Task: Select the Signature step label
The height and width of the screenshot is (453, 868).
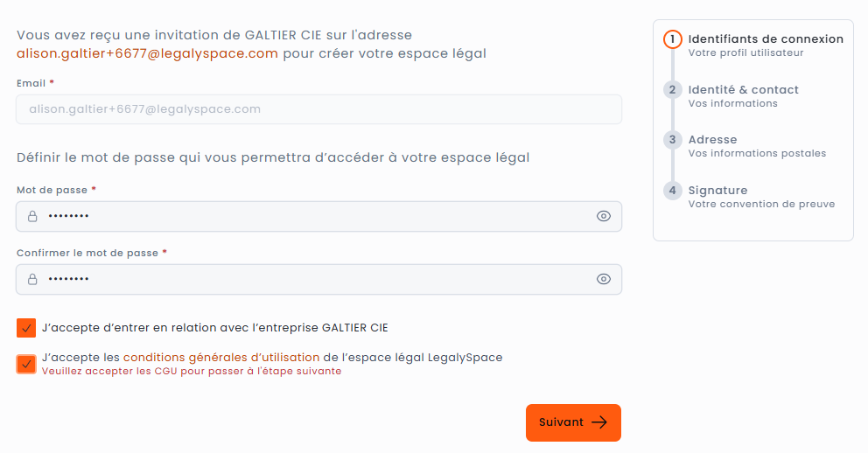Action: (717, 190)
